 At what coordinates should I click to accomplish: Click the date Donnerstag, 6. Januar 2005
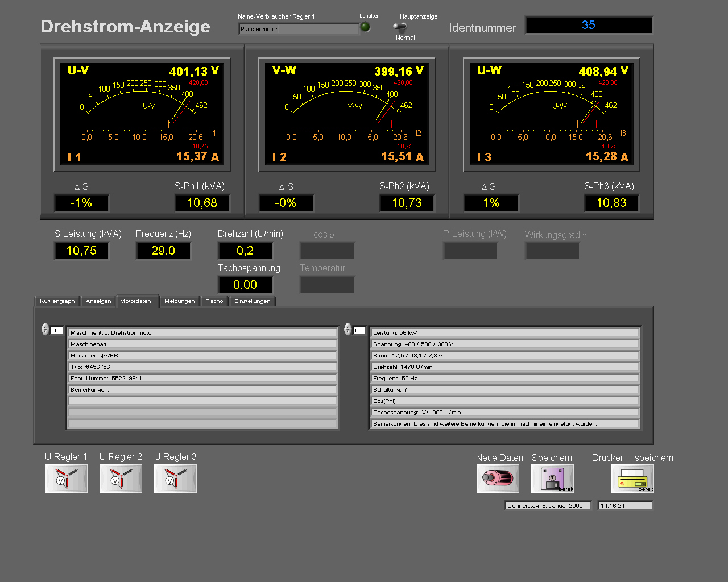click(548, 505)
